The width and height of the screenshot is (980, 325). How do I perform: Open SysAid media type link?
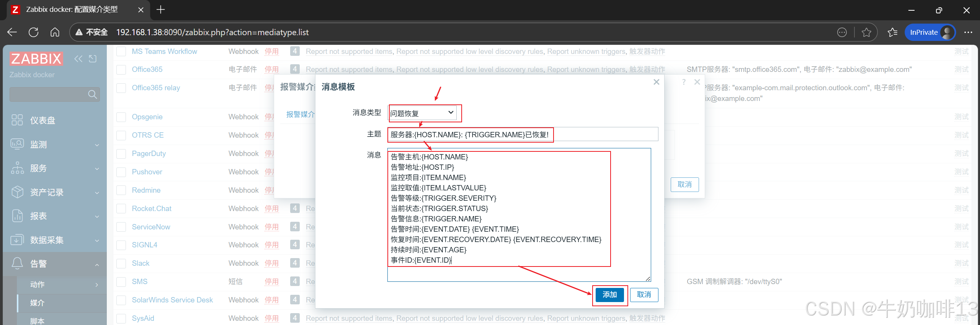pos(143,318)
